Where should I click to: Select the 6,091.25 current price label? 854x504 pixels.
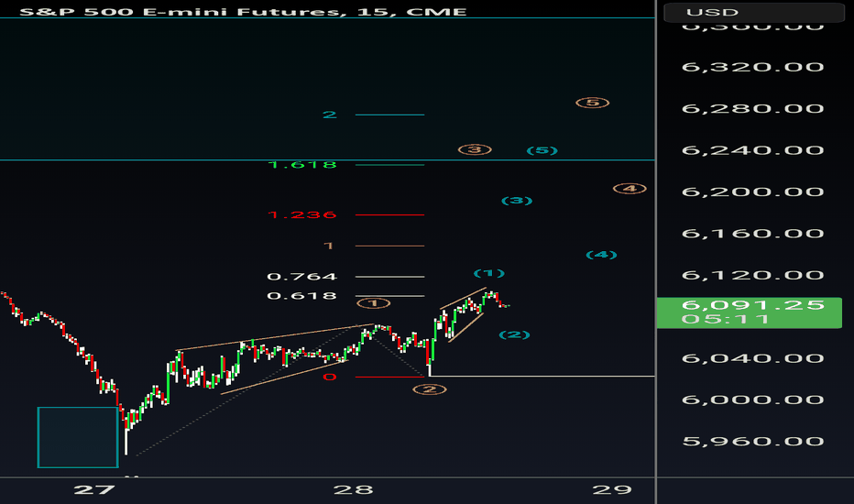pos(750,312)
